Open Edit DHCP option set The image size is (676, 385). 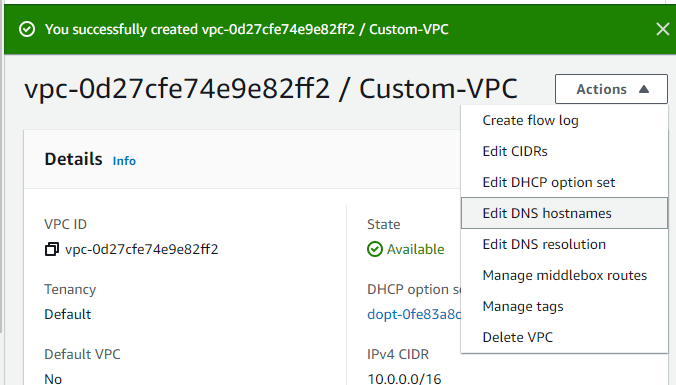[x=564, y=182]
